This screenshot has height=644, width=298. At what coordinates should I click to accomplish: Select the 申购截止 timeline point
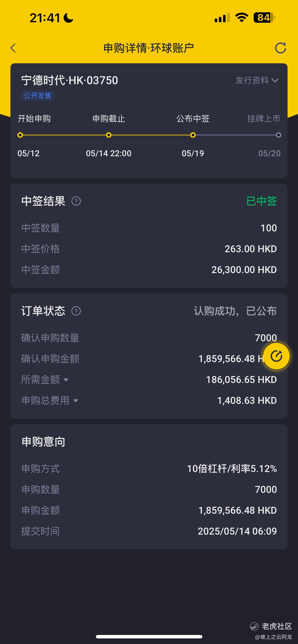pyautogui.click(x=109, y=135)
